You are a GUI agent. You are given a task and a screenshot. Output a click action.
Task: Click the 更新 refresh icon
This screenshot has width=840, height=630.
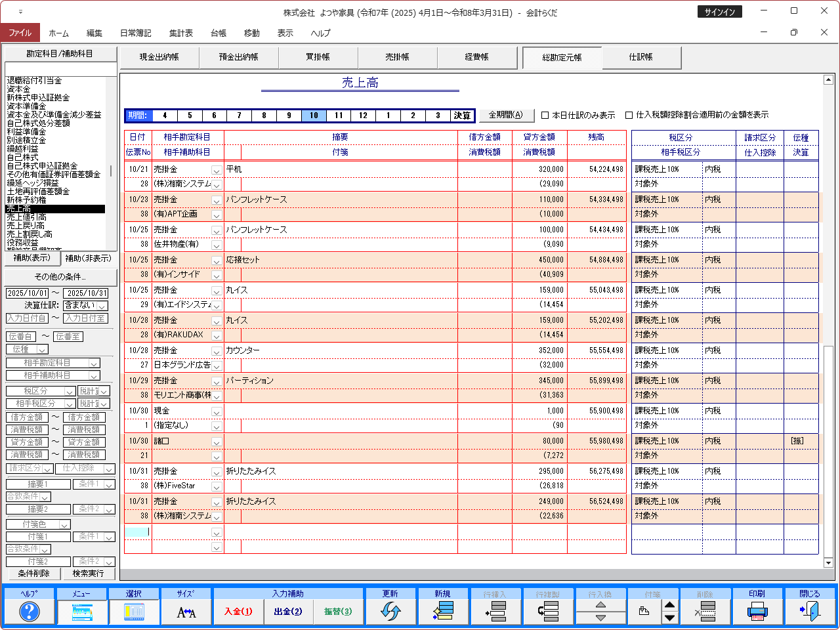[390, 612]
